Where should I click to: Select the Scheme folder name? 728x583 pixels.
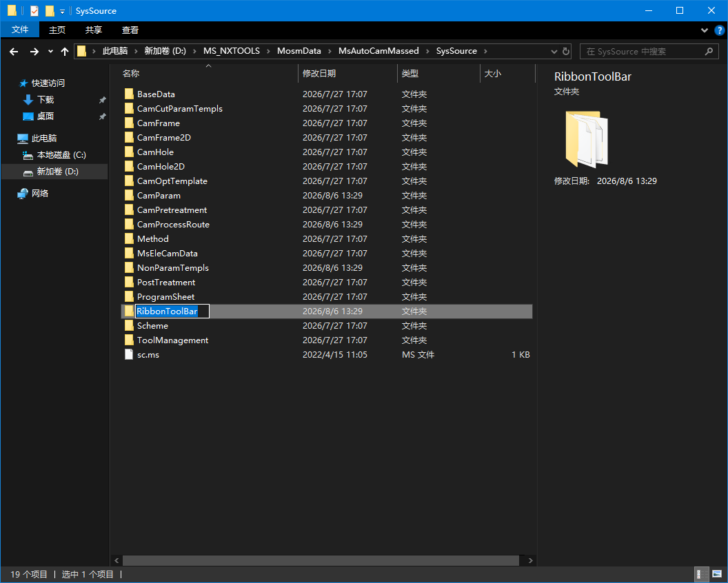(152, 326)
